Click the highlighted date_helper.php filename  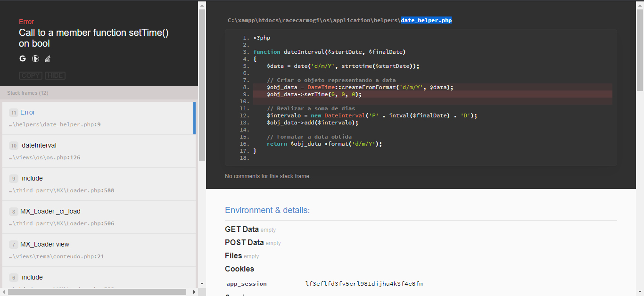point(426,20)
